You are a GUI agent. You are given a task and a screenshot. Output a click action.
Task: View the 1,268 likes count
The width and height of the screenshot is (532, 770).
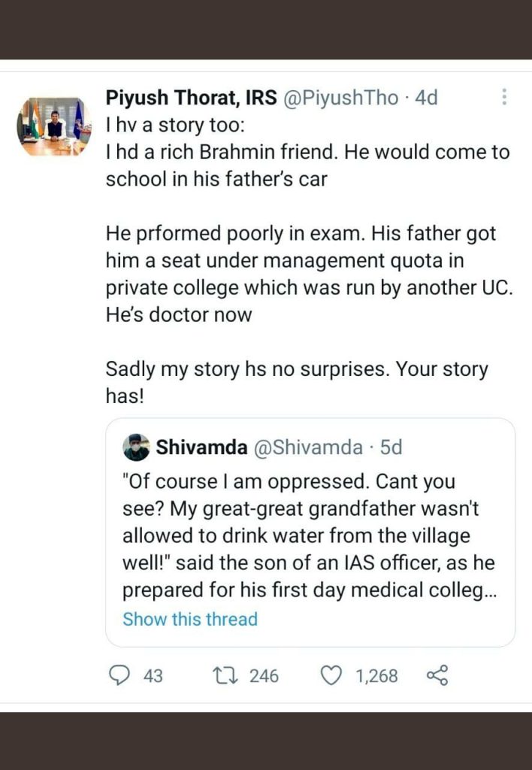[376, 676]
